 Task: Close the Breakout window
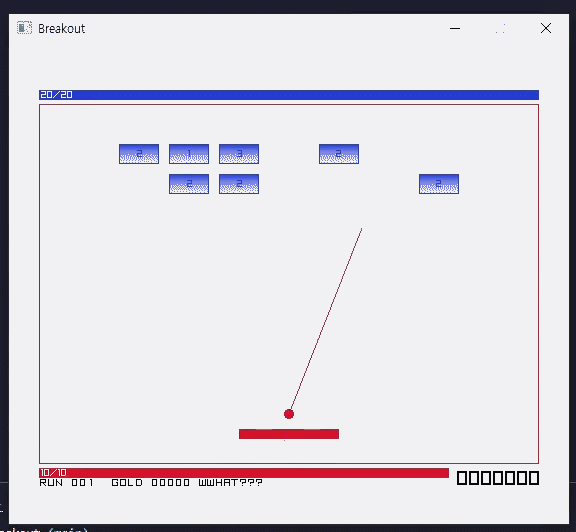point(546,28)
